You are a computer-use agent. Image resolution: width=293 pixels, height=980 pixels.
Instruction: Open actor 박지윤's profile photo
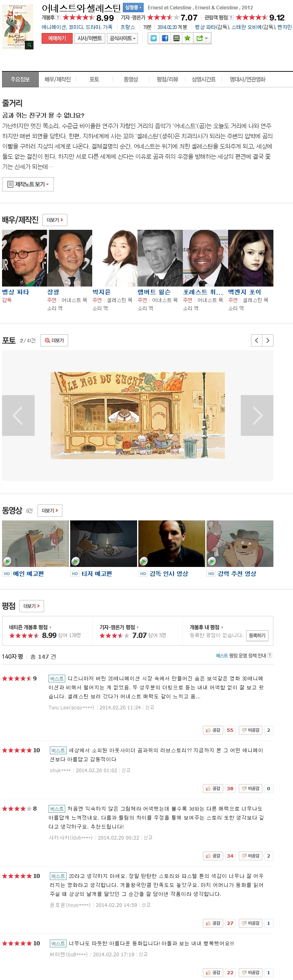115,258
